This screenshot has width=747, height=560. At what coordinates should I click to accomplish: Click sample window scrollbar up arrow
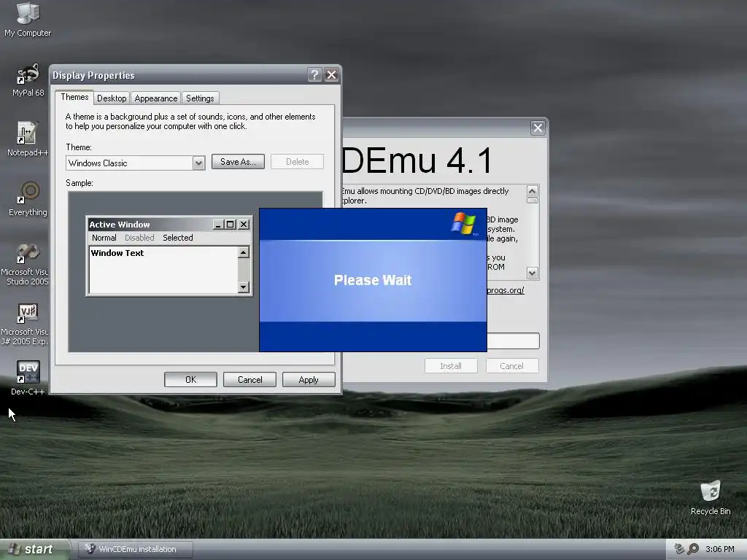(244, 252)
